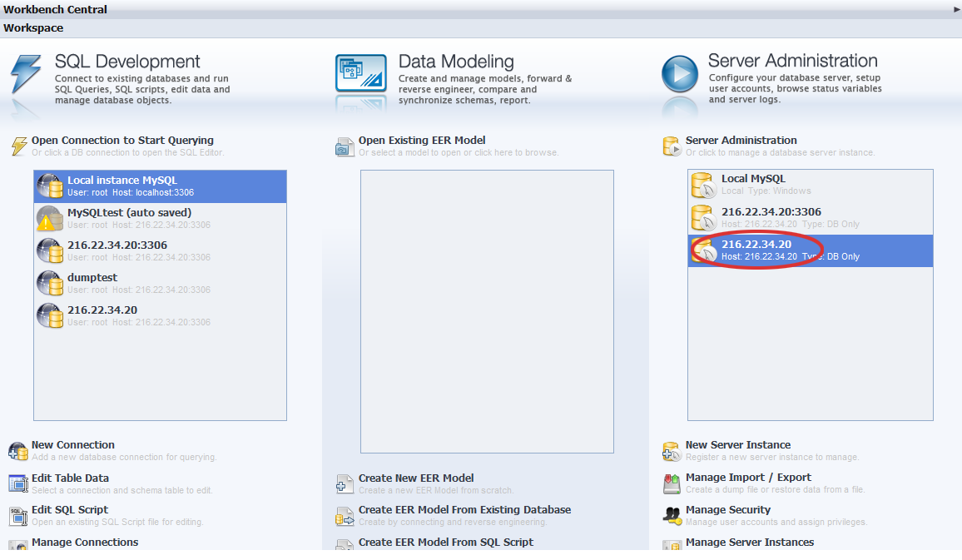Open Manage Security

point(728,510)
